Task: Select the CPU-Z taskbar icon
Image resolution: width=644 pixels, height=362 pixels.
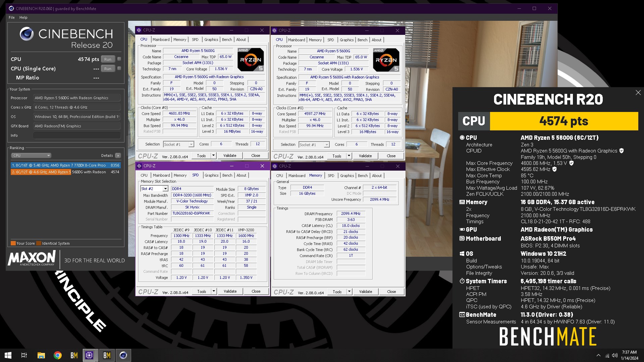Action: 89,355
